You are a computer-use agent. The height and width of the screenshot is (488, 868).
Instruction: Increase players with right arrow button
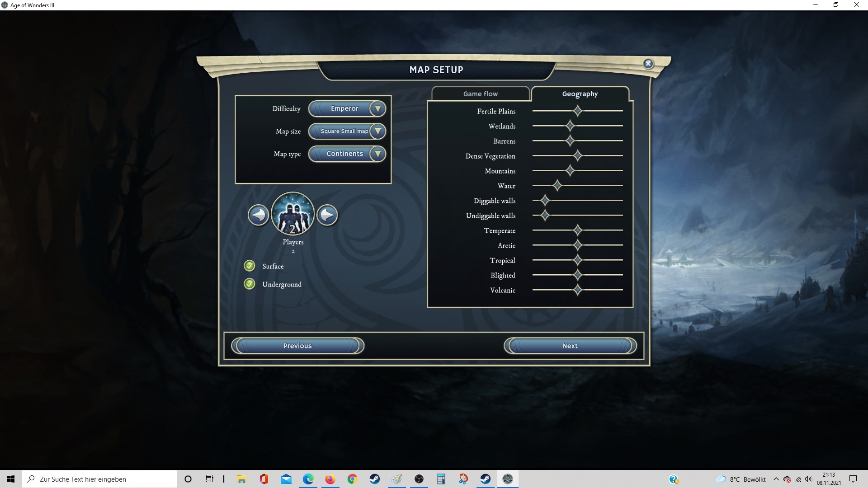pyautogui.click(x=327, y=215)
